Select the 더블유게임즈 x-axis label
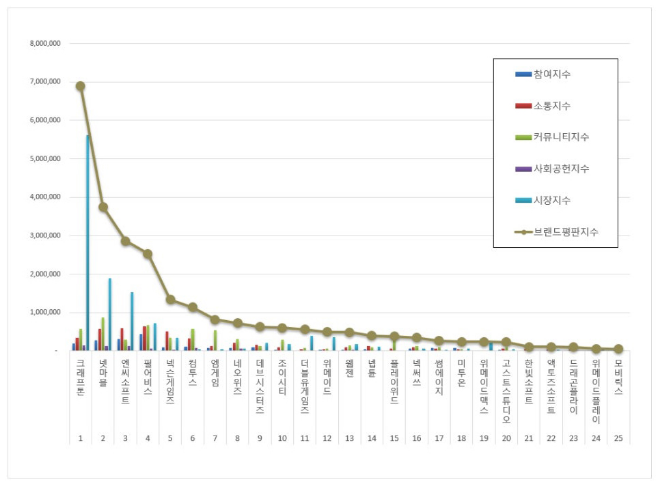Viewport: 660px width, 486px height. [305, 383]
